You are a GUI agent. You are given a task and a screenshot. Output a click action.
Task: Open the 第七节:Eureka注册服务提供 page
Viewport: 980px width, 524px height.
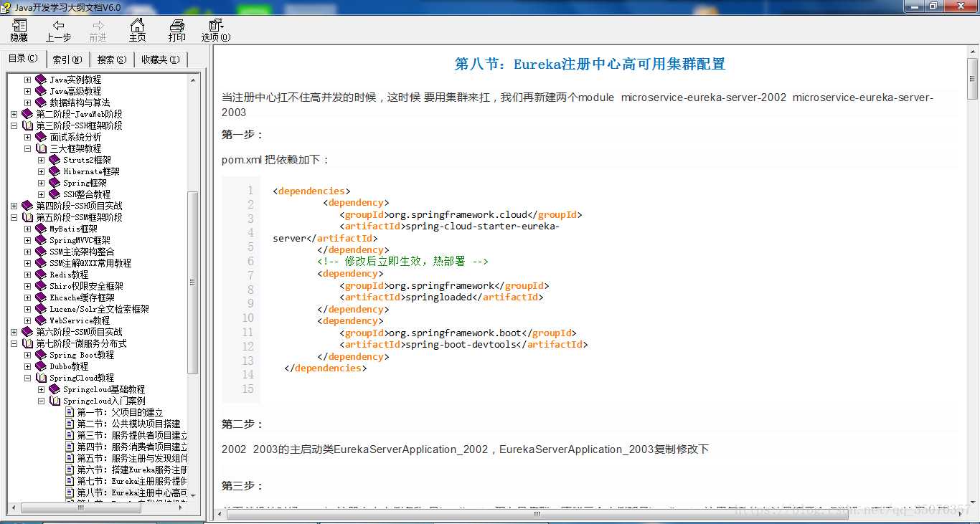click(132, 481)
